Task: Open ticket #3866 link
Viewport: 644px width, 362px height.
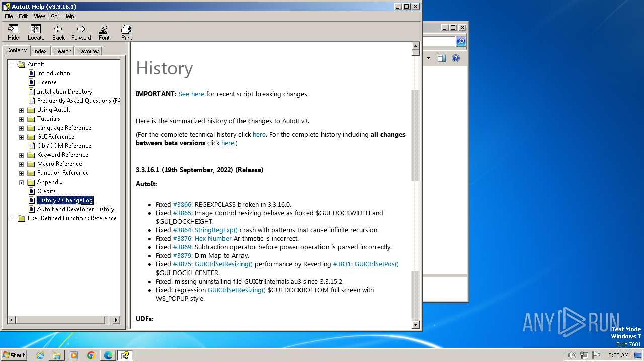Action: click(x=182, y=204)
